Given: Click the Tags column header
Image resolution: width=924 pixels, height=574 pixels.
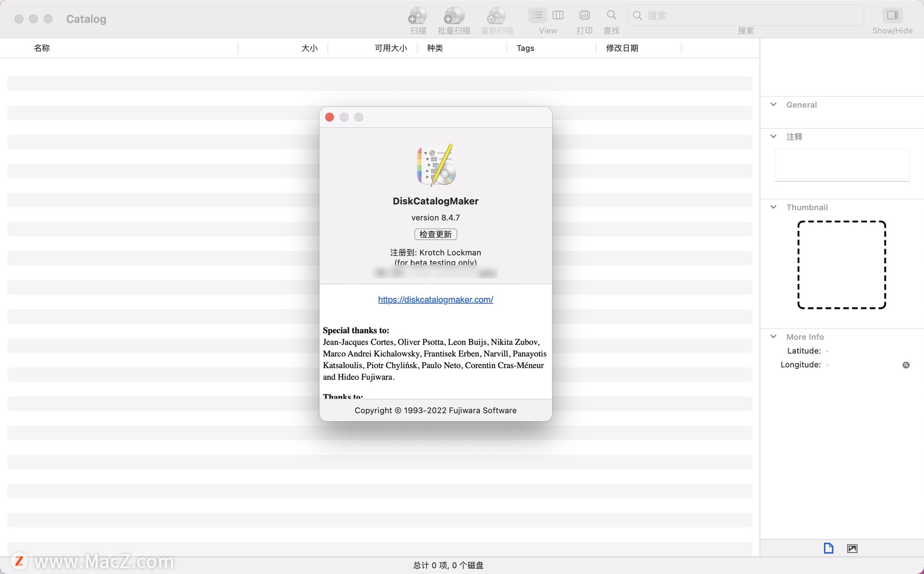Looking at the screenshot, I should (525, 48).
